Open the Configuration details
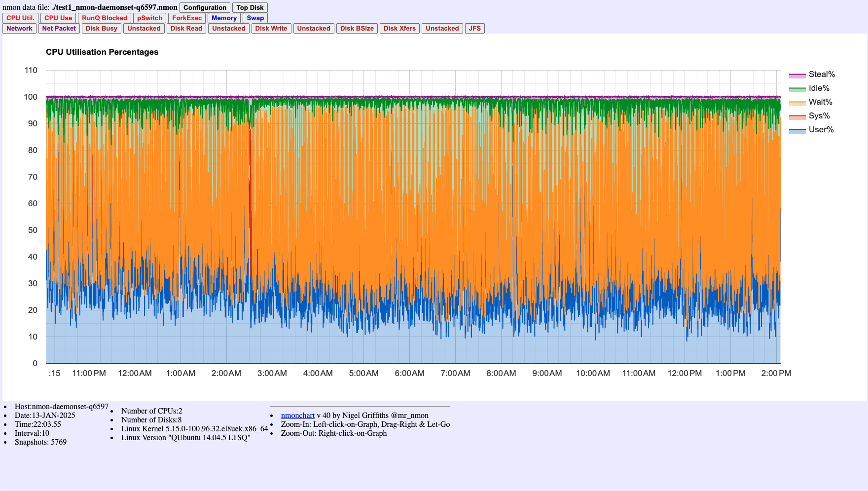The width and height of the screenshot is (868, 491). click(x=205, y=7)
